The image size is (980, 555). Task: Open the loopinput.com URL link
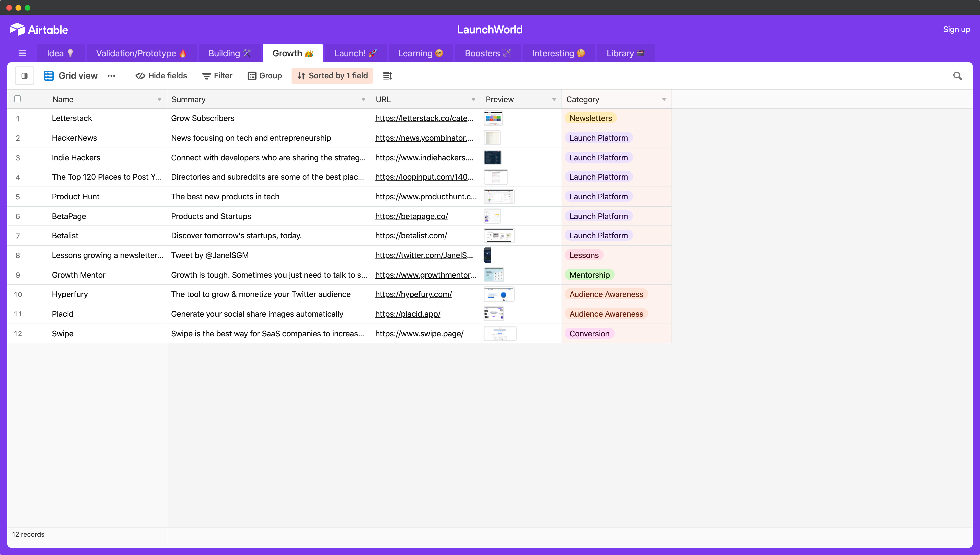424,177
